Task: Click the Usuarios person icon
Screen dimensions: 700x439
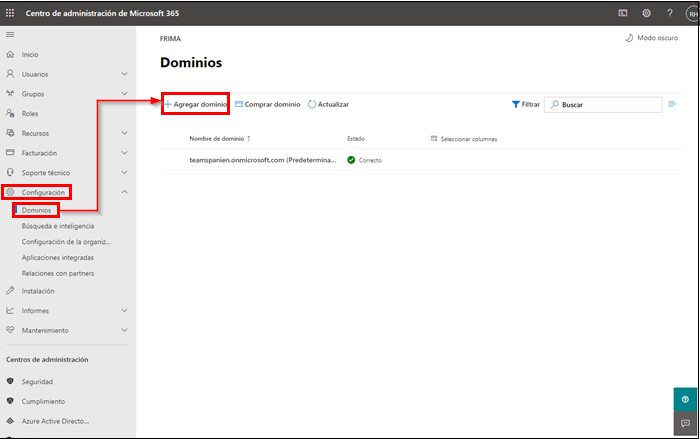Action: point(10,74)
